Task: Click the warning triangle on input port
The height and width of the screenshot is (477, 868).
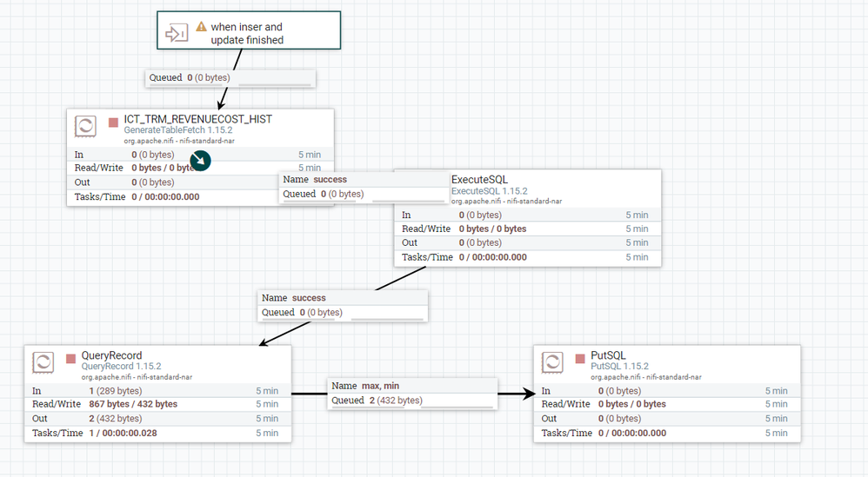Action: pos(202,27)
